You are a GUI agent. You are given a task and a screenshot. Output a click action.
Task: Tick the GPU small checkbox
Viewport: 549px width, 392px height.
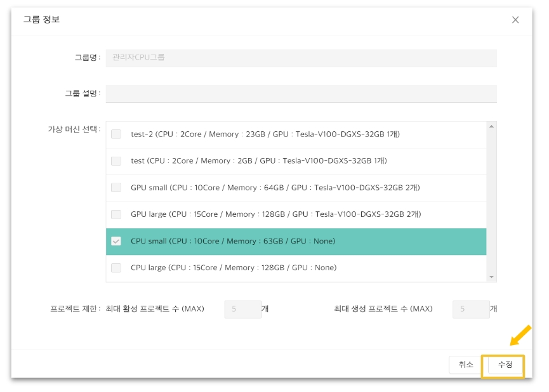click(x=116, y=188)
